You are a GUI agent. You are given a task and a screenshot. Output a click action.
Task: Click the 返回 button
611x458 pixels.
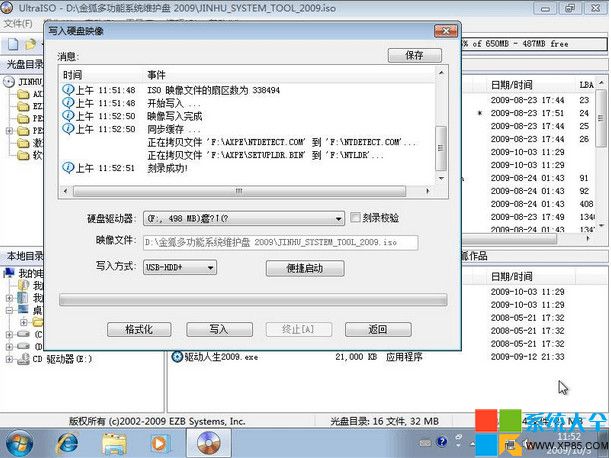pos(378,329)
